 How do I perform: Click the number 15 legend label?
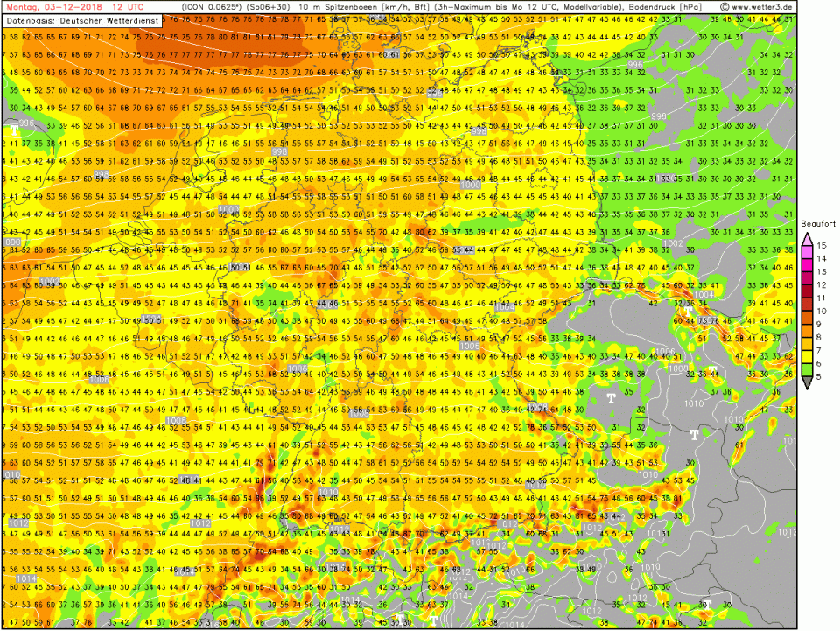(822, 247)
